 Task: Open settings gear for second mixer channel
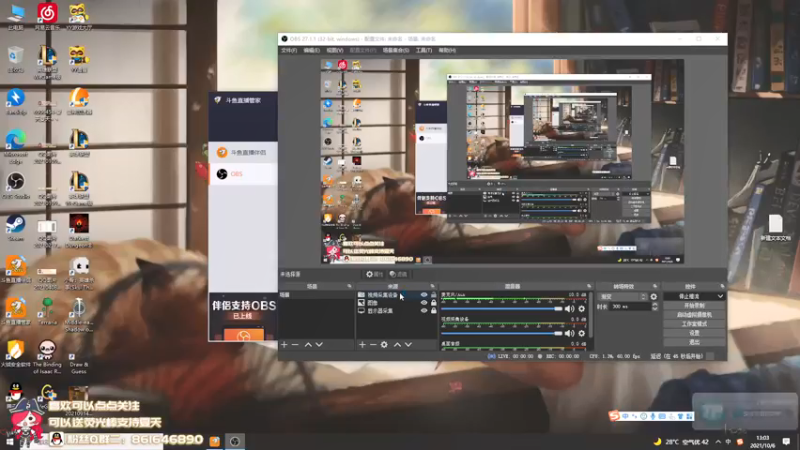coord(582,333)
